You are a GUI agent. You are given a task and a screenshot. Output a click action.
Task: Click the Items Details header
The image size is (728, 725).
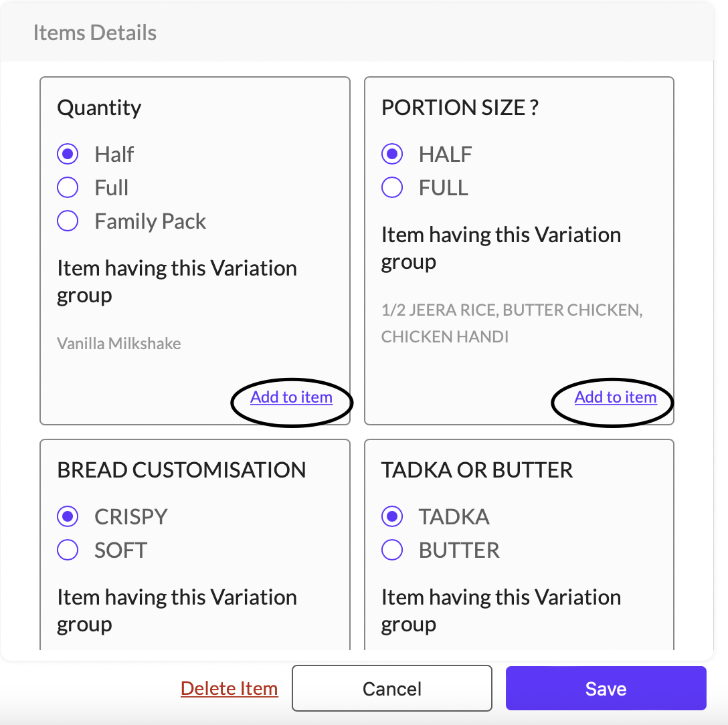[95, 33]
